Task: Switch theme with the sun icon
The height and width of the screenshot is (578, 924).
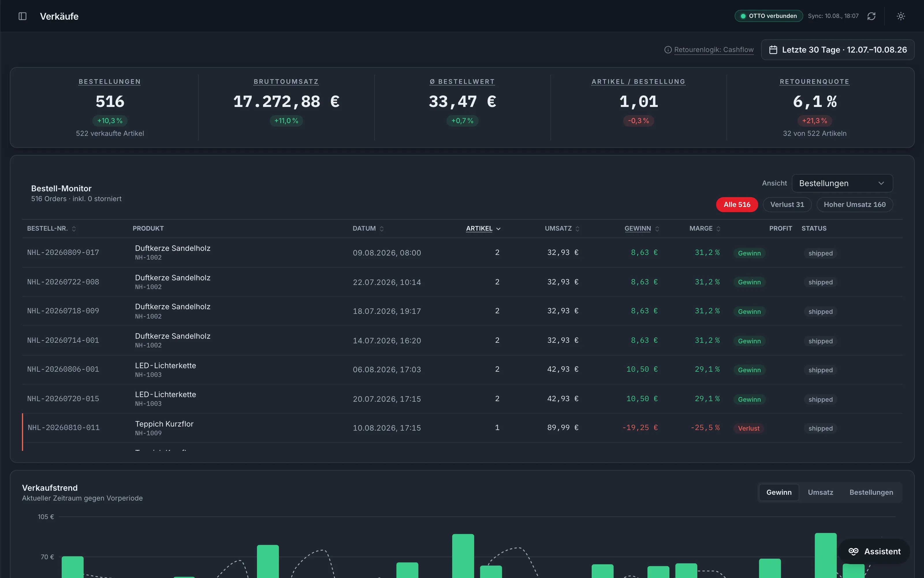Action: pos(901,16)
